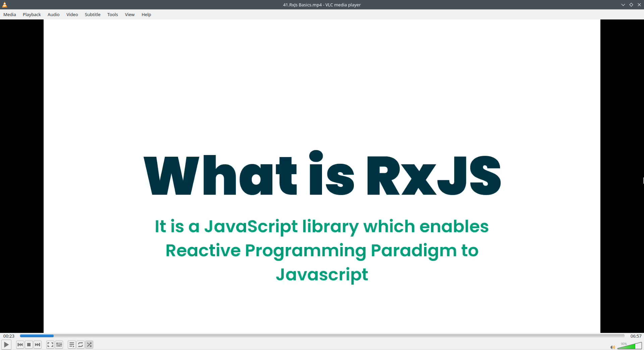Open the Tools menu
This screenshot has width=644, height=350.
(x=113, y=14)
